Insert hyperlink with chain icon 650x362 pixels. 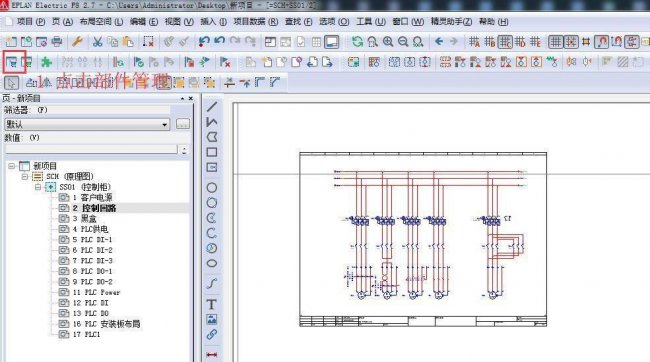point(212,334)
